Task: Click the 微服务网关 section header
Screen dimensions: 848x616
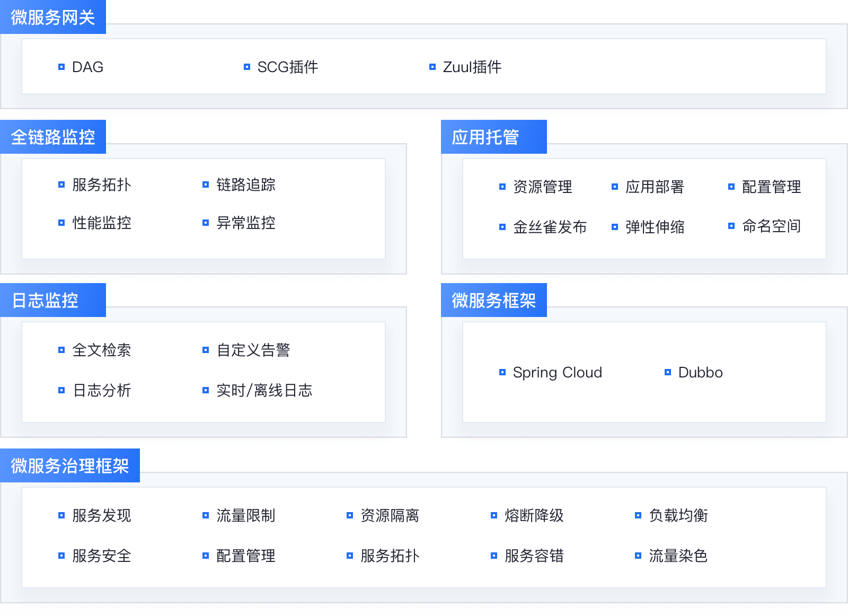Action: point(53,17)
